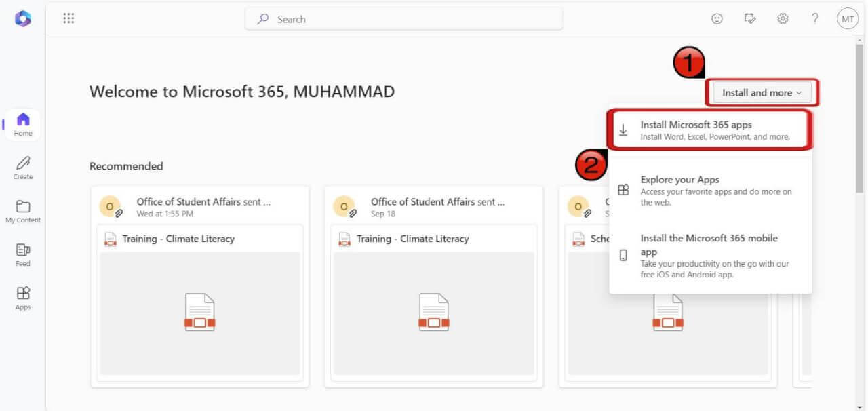Select Install Microsoft 365 apps
This screenshot has width=868, height=411.
click(711, 130)
